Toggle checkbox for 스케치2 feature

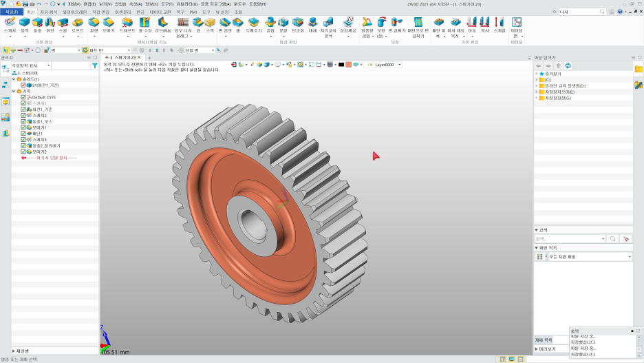point(23,116)
